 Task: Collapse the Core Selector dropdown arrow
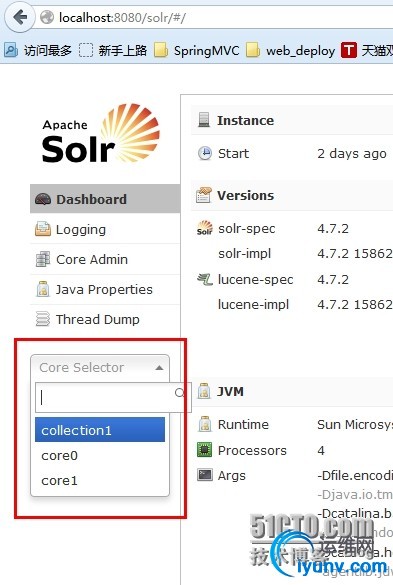(159, 368)
